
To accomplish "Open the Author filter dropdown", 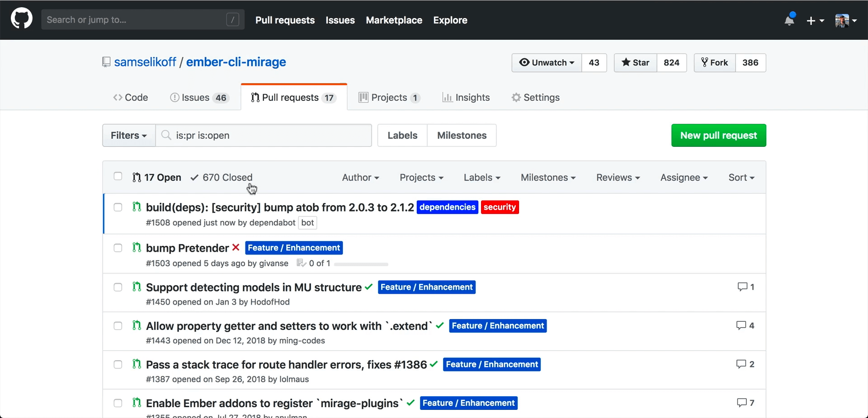I will point(360,178).
